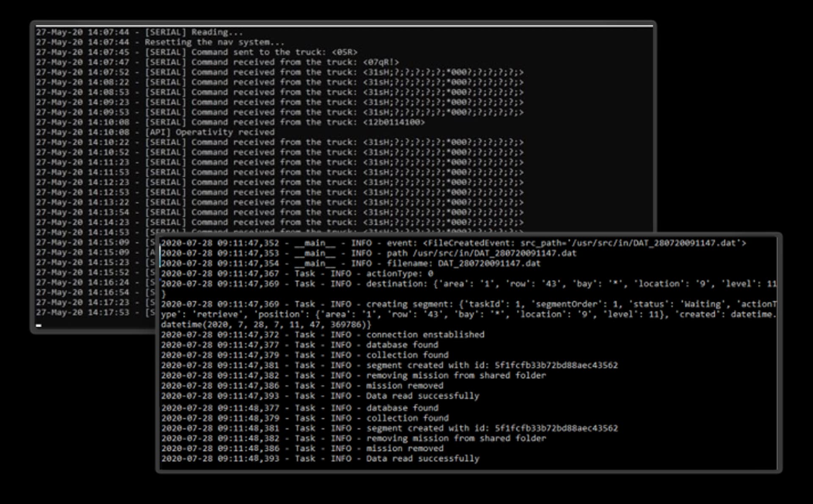813x504 pixels.
Task: Click the 'Command sent to the truck: <05R>' line
Action: point(274,52)
